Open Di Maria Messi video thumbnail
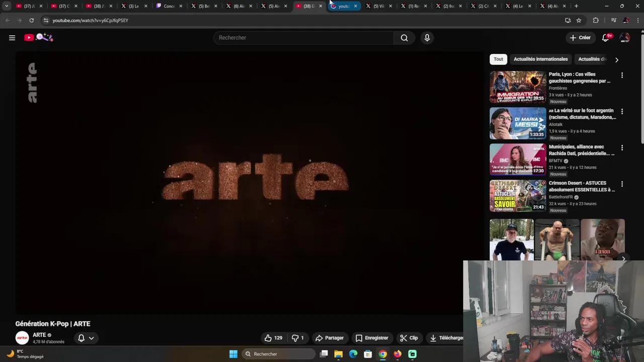Screen dimensions: 644x362 click(518, 123)
